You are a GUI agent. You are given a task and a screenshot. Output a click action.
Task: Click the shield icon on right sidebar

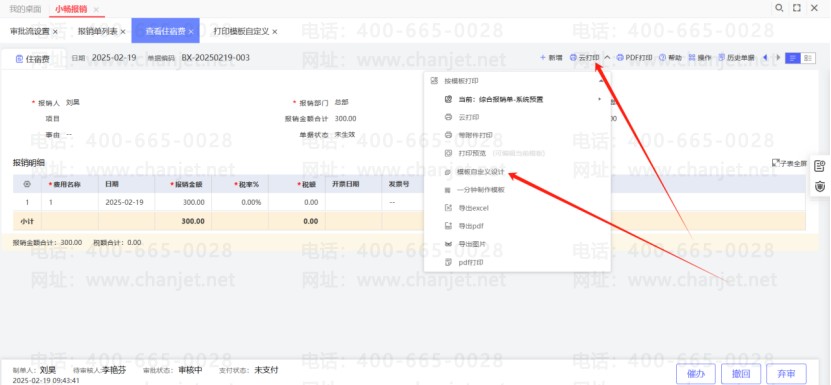pyautogui.click(x=819, y=187)
